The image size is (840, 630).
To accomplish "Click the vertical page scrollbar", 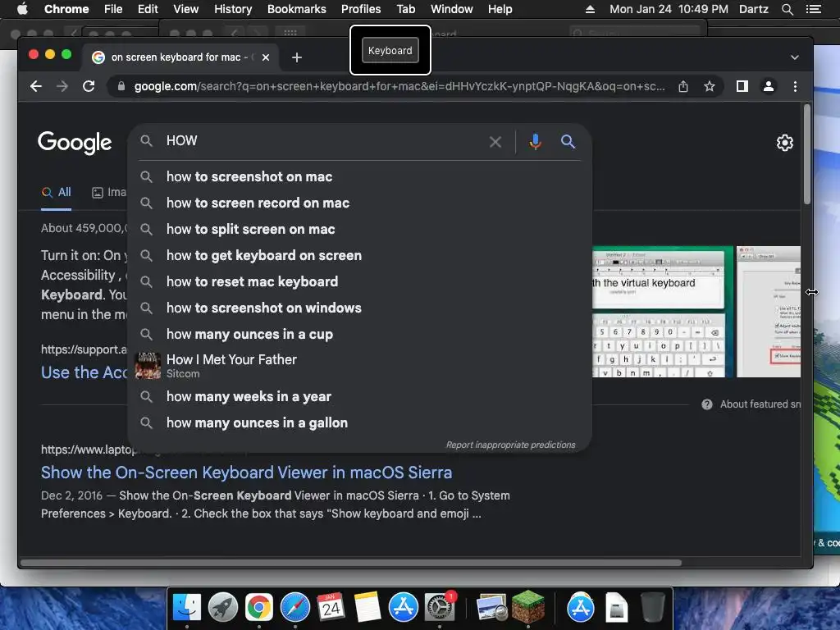I will point(807,154).
